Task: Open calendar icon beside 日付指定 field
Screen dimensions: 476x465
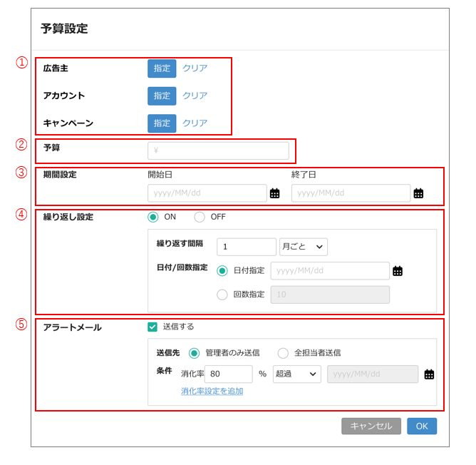Action: [x=398, y=271]
